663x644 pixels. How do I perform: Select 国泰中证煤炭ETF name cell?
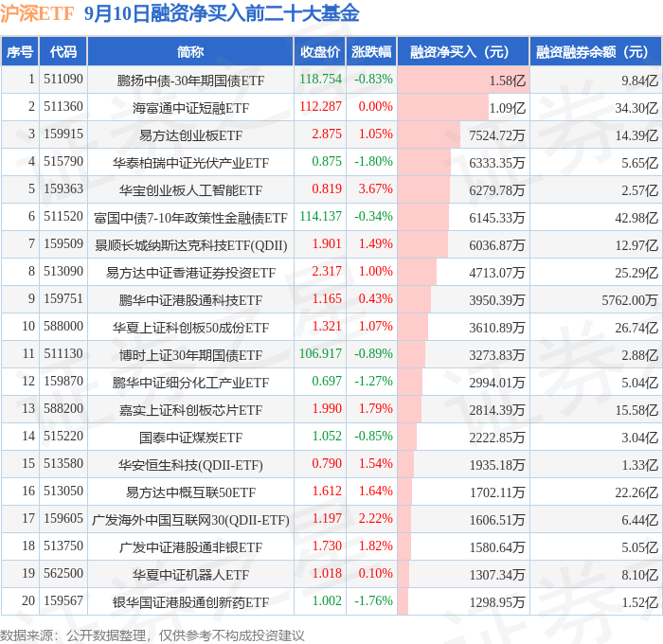pos(190,438)
